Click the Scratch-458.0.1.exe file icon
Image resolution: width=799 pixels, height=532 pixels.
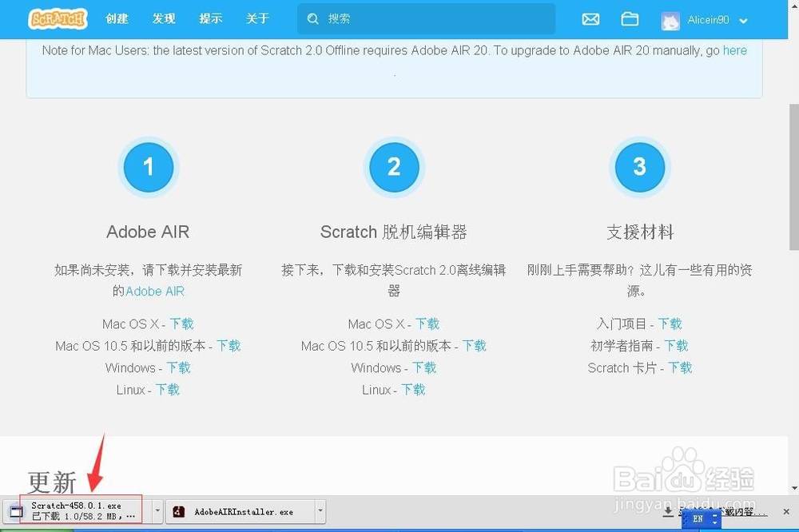coord(16,510)
